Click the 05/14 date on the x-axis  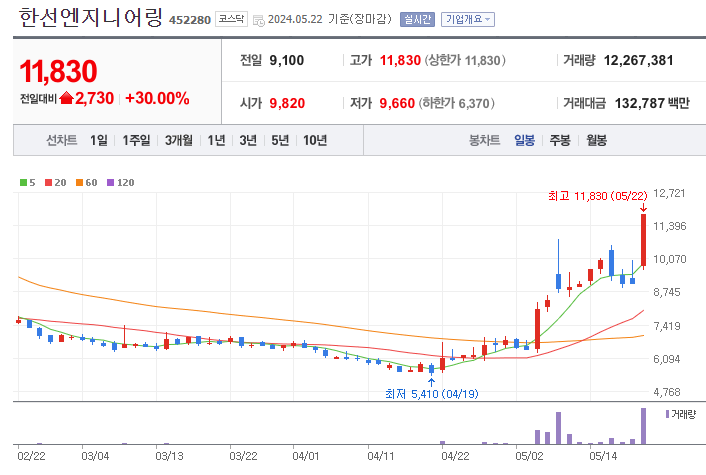click(x=603, y=456)
